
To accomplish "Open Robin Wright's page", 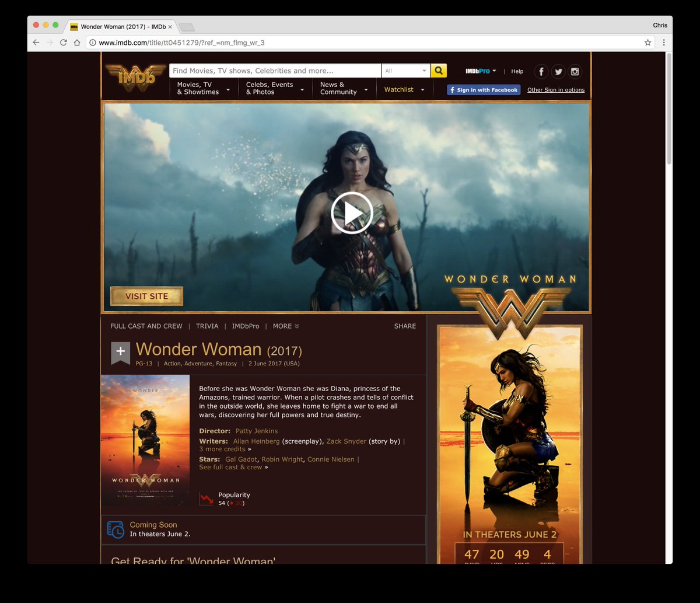I will coord(282,459).
